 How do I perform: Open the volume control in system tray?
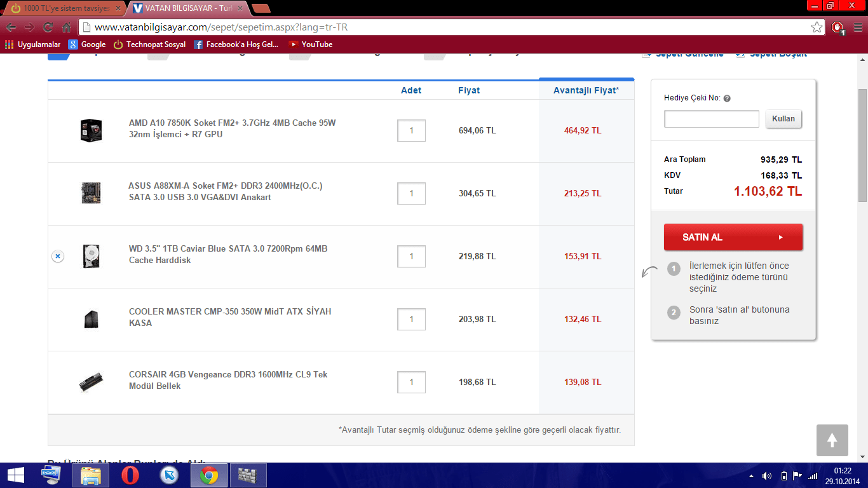[x=766, y=476]
